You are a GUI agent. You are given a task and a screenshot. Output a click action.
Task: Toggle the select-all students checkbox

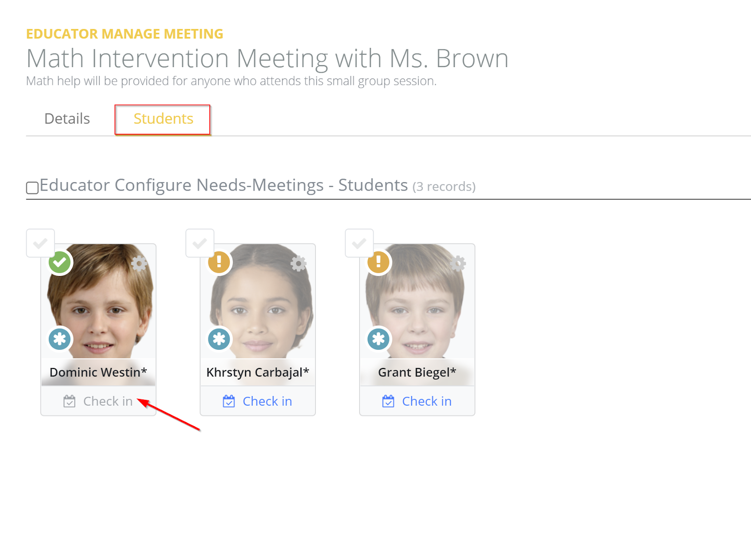[x=32, y=188]
